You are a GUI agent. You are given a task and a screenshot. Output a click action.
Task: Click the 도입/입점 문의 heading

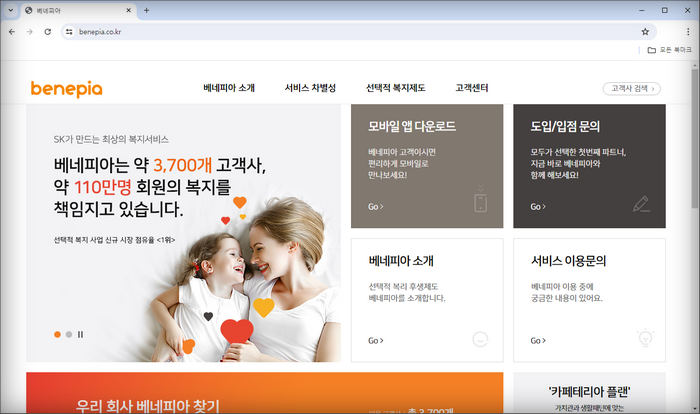coord(565,126)
